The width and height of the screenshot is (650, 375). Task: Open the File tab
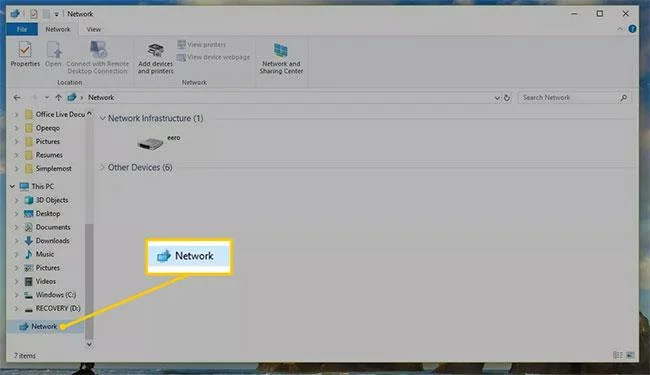click(x=22, y=29)
